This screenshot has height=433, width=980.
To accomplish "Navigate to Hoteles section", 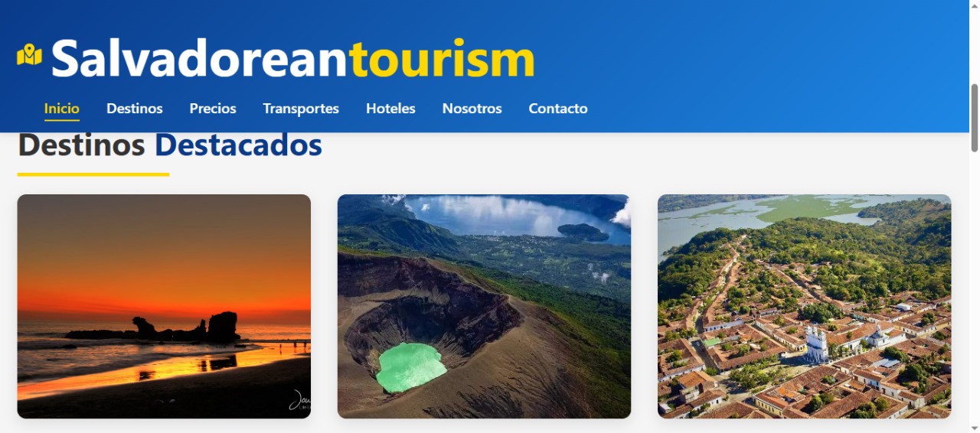I will point(390,109).
